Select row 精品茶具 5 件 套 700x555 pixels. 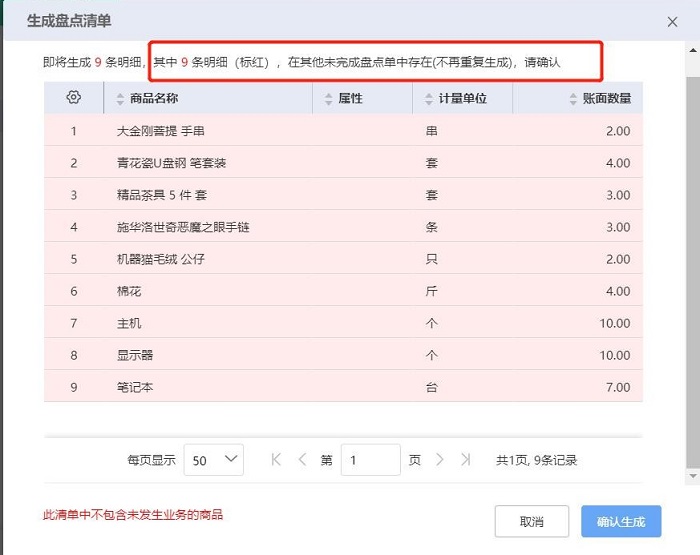pyautogui.click(x=343, y=195)
